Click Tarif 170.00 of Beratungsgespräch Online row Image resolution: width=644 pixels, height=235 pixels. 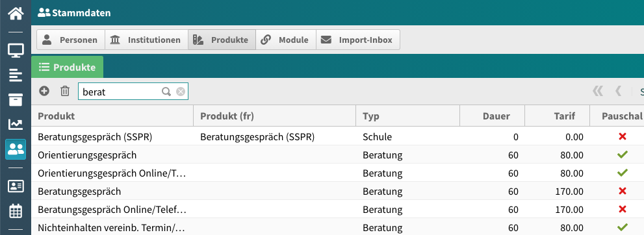click(x=569, y=209)
